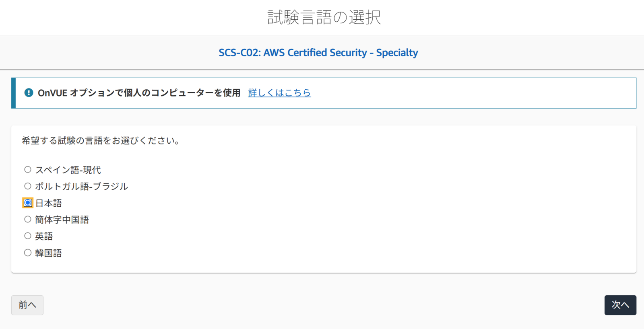Choose the 韓国語 radio circle
This screenshot has height=329, width=644.
[x=28, y=253]
